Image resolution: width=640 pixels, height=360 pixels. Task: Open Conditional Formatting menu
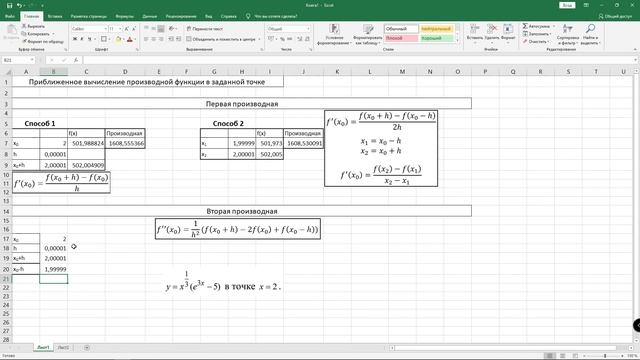click(334, 35)
